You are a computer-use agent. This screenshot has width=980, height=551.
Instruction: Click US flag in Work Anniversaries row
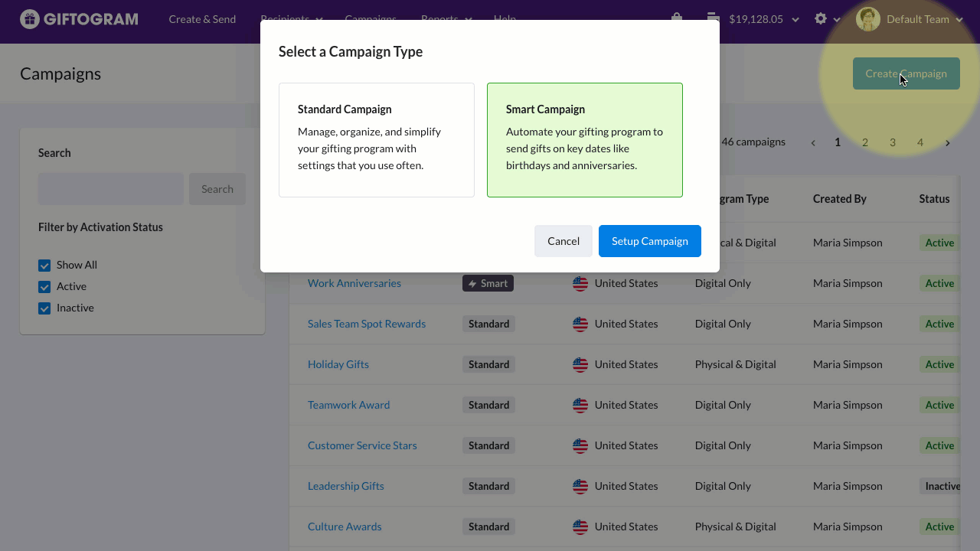coord(580,283)
